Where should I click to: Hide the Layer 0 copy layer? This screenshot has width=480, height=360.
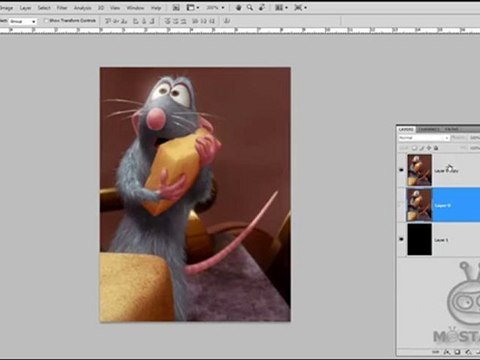(x=401, y=170)
